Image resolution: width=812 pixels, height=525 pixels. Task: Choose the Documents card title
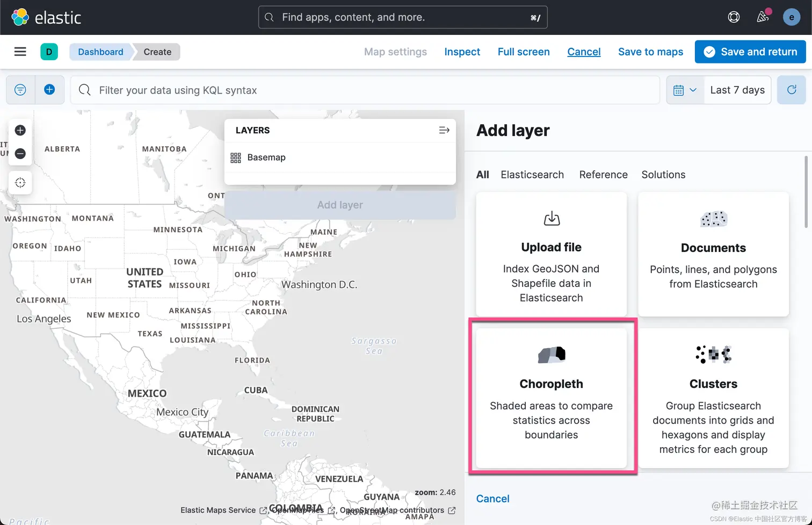[714, 248]
